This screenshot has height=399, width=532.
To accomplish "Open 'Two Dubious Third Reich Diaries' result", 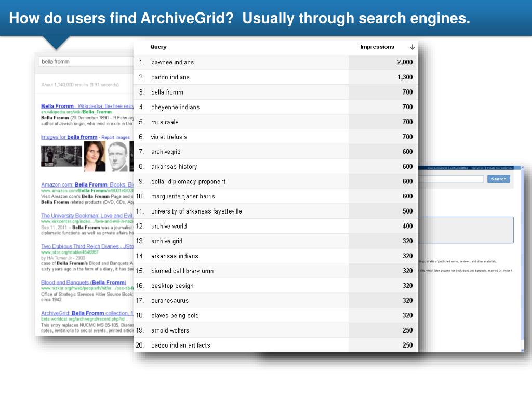I will click(87, 247).
